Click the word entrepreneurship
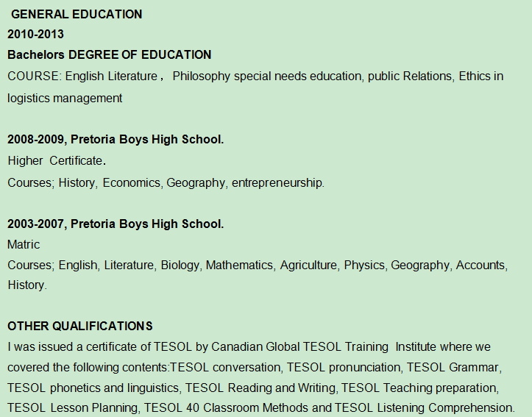Screen dimensions: 532x417 point(277,182)
